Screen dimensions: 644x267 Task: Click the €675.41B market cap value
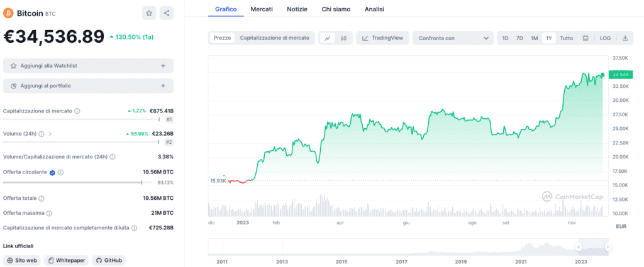click(x=162, y=111)
